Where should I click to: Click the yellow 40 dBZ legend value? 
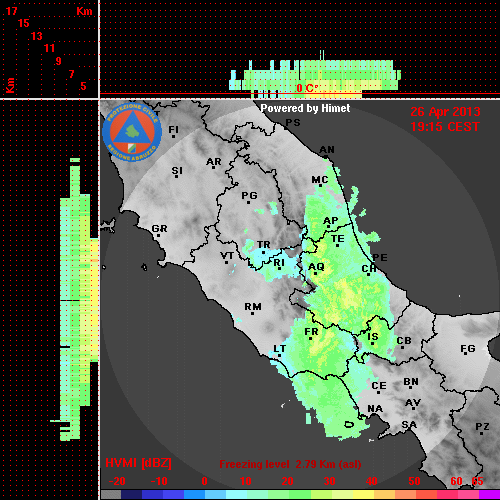point(371,481)
